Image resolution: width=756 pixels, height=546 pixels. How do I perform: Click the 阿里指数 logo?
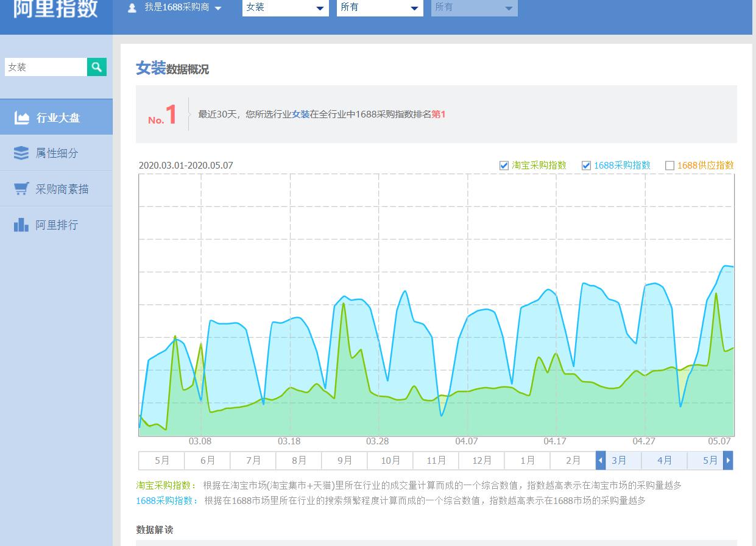(55, 9)
